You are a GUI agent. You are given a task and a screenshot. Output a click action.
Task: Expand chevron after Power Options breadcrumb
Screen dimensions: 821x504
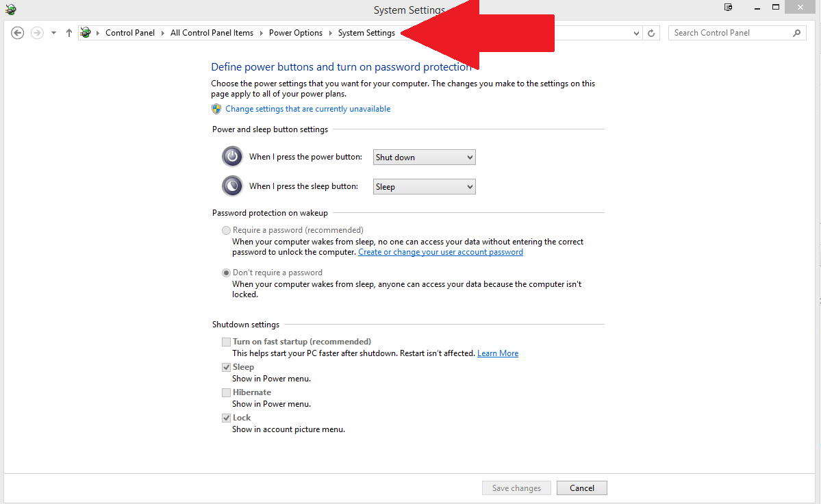coord(331,33)
